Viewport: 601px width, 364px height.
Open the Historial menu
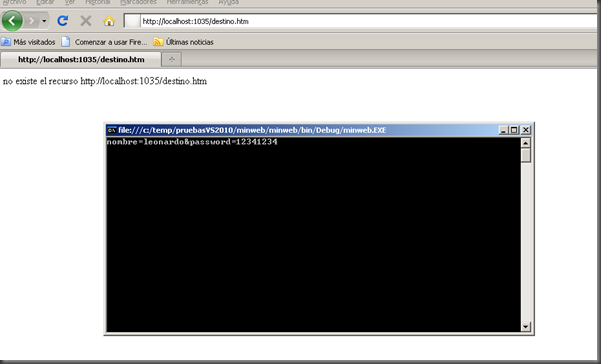97,2
